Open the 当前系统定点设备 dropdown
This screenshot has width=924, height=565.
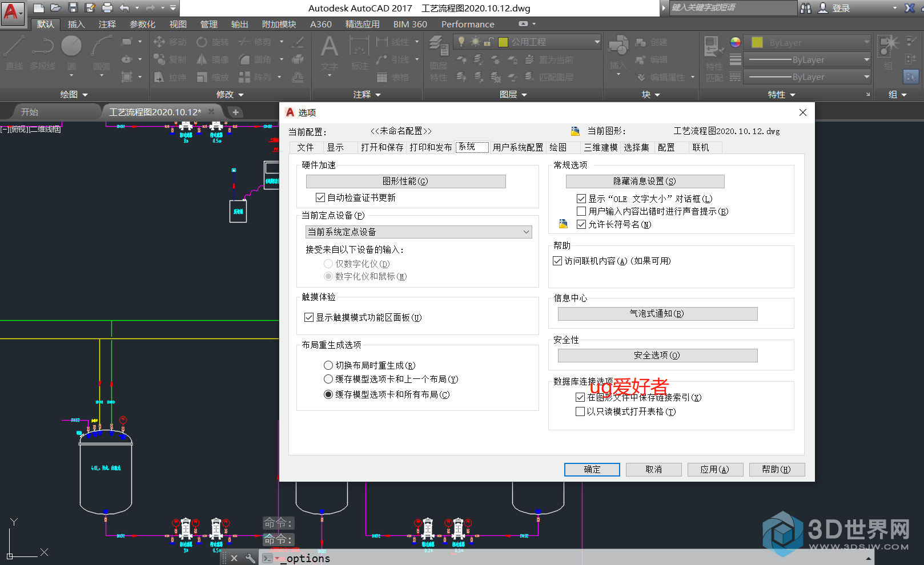419,232
